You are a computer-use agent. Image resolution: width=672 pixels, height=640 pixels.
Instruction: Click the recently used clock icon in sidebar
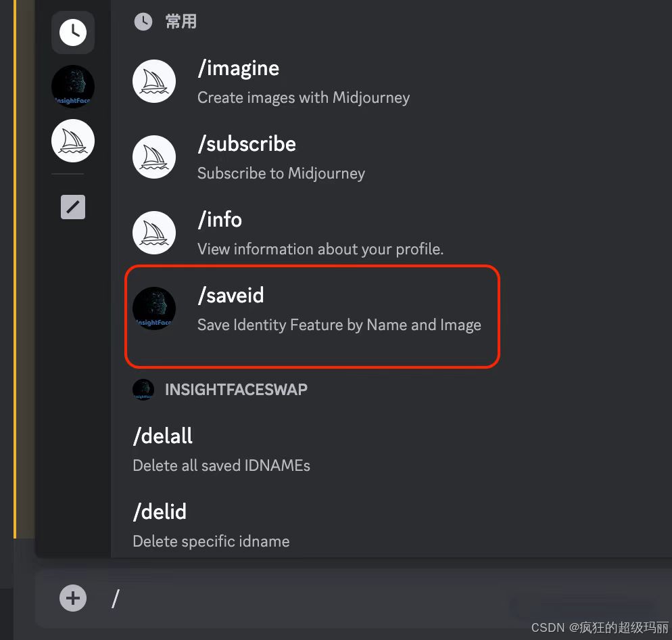(73, 32)
